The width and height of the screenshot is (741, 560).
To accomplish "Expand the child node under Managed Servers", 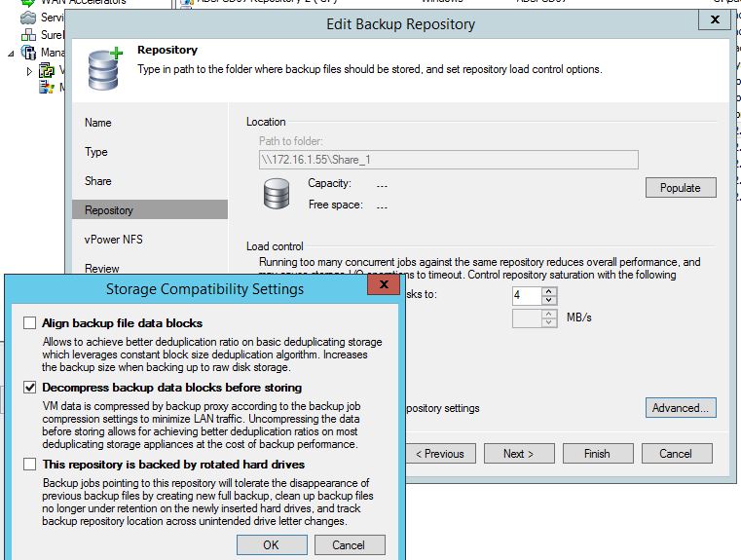I will (29, 71).
